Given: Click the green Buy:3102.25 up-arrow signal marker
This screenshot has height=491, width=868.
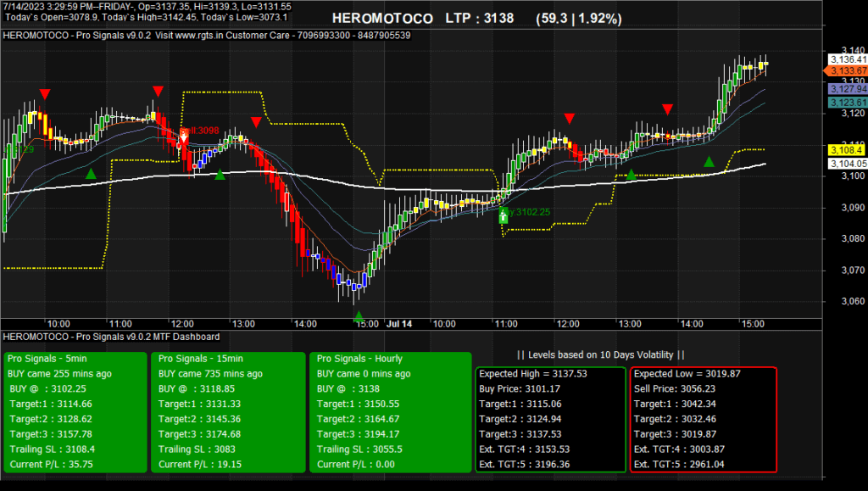Looking at the screenshot, I should (504, 216).
